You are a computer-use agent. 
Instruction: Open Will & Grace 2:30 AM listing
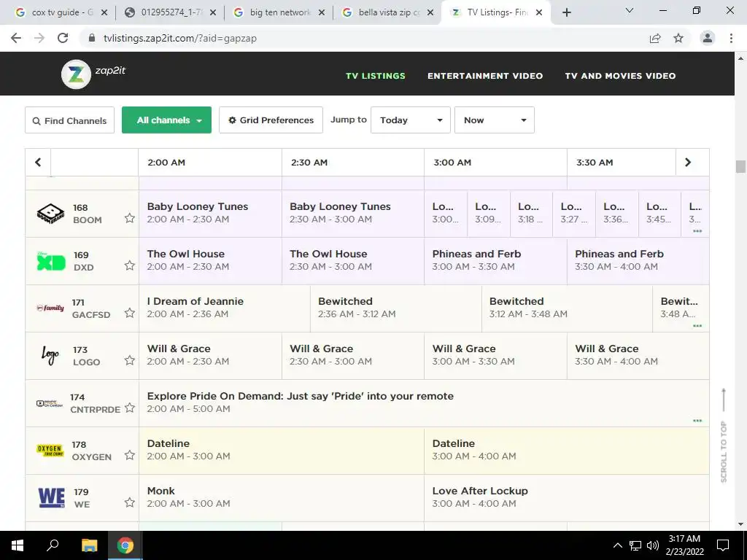point(353,356)
